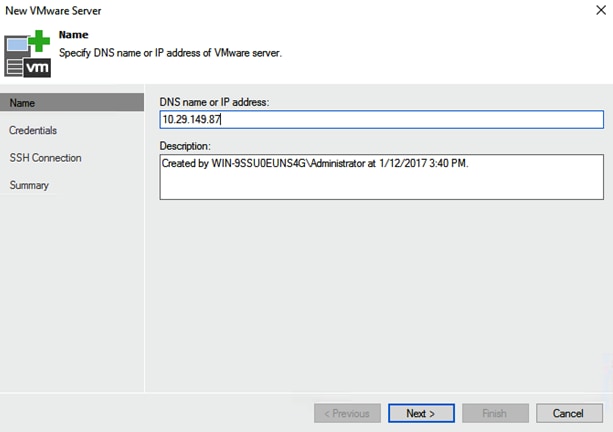
Task: Focus the DNS name or IP address field
Action: [x=382, y=119]
